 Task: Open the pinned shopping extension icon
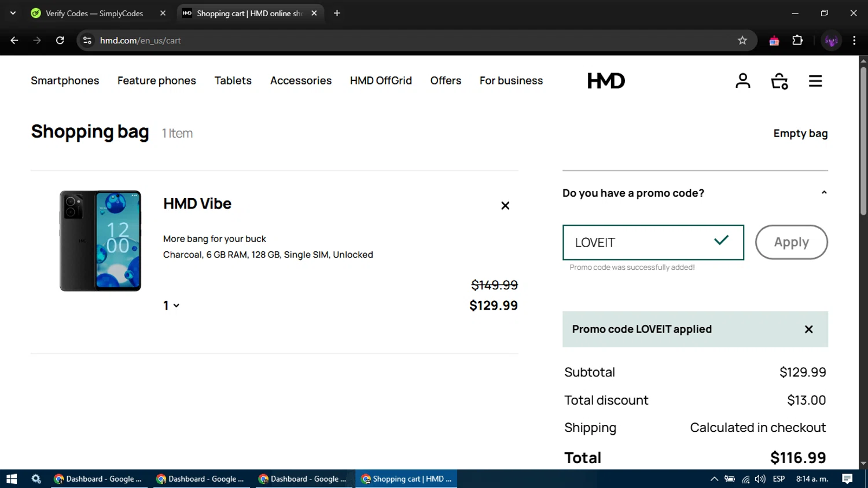pyautogui.click(x=774, y=41)
